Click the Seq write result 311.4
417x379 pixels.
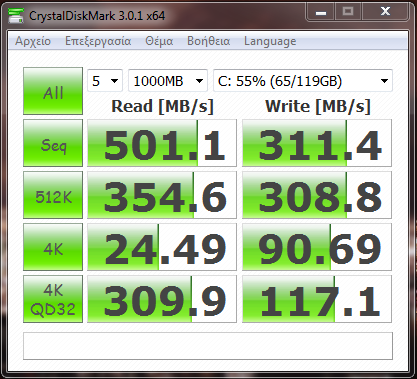click(317, 143)
